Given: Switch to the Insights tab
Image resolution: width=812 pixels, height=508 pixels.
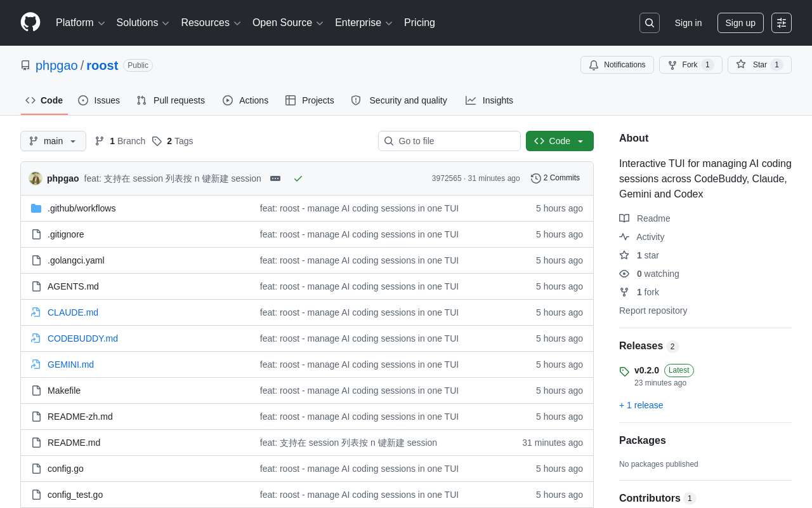Looking at the screenshot, I should (x=489, y=100).
